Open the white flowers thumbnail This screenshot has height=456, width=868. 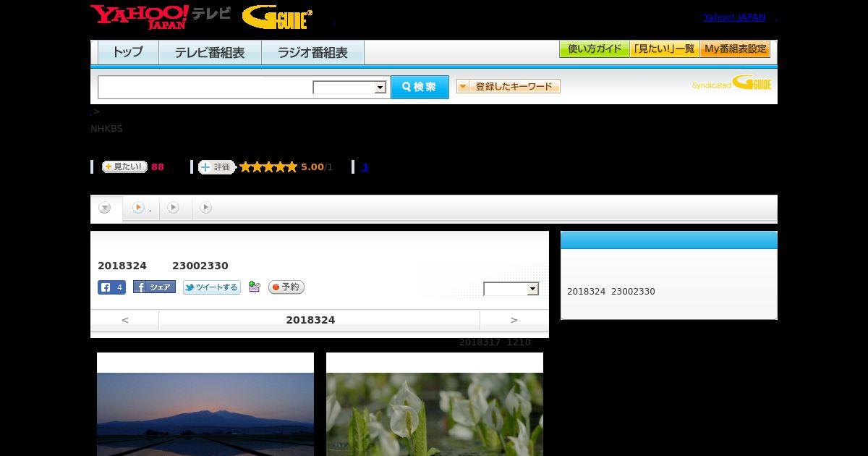pyautogui.click(x=435, y=414)
